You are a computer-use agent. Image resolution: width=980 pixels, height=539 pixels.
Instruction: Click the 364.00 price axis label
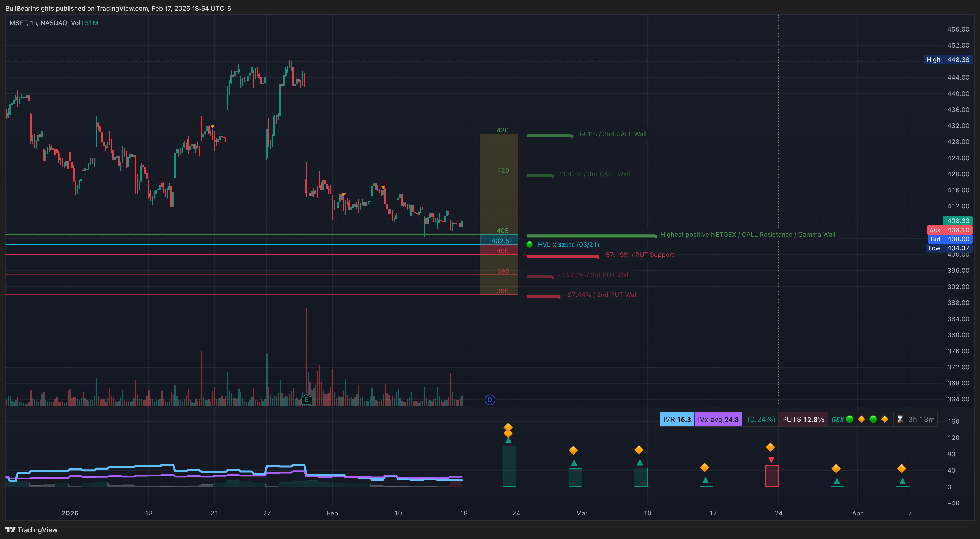(x=958, y=399)
